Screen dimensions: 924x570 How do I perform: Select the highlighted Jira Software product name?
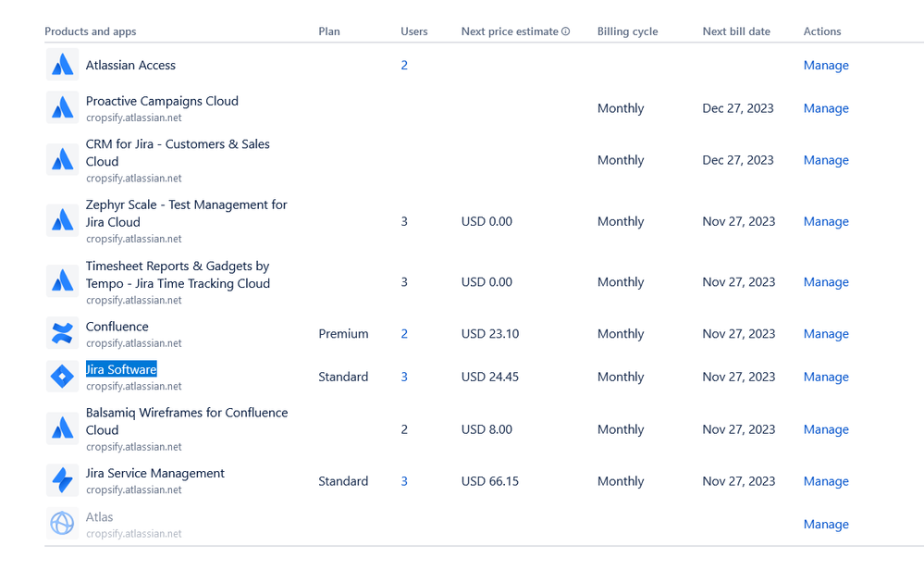[x=120, y=368]
